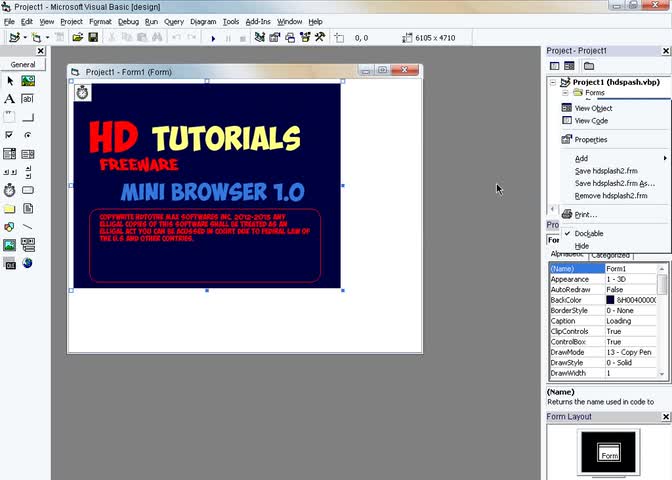This screenshot has height=480, width=672.
Task: Pick the ListBox control tool
Action: click(x=28, y=153)
